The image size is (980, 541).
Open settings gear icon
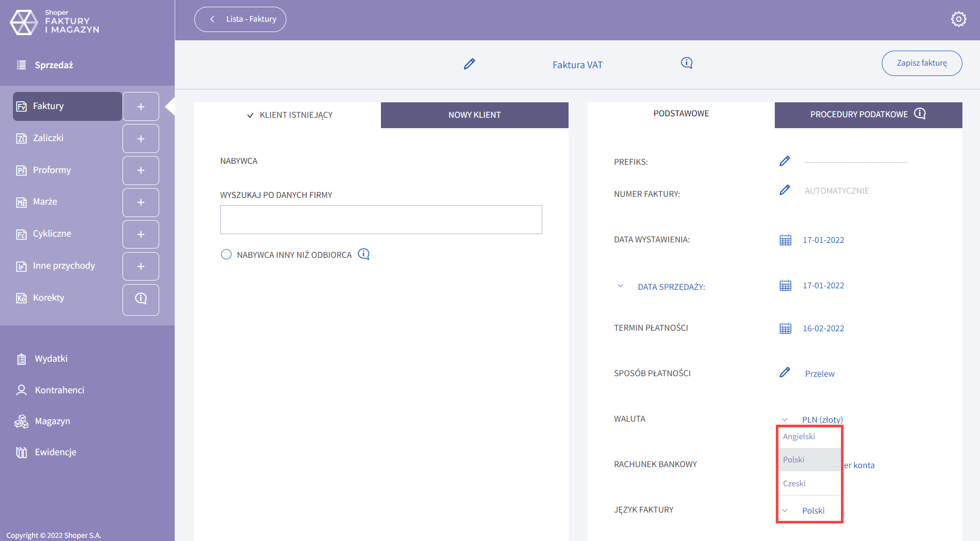tap(958, 19)
